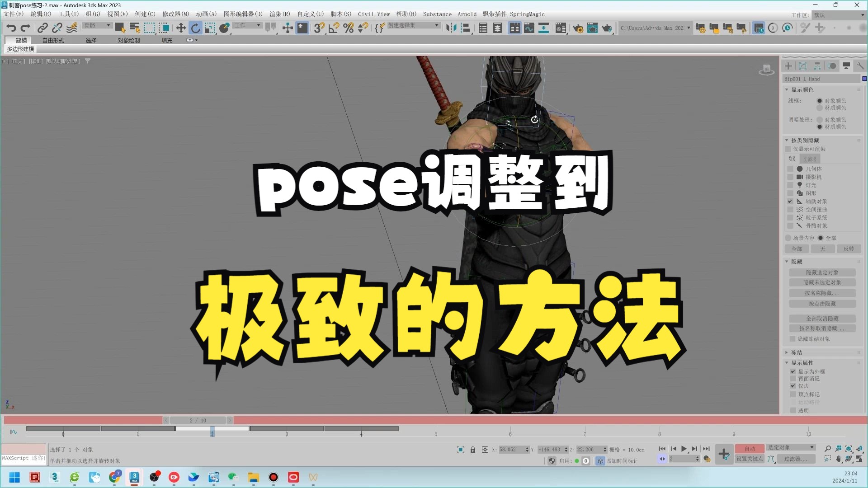The image size is (868, 488).
Task: Click the Mirror tool icon
Action: [451, 28]
